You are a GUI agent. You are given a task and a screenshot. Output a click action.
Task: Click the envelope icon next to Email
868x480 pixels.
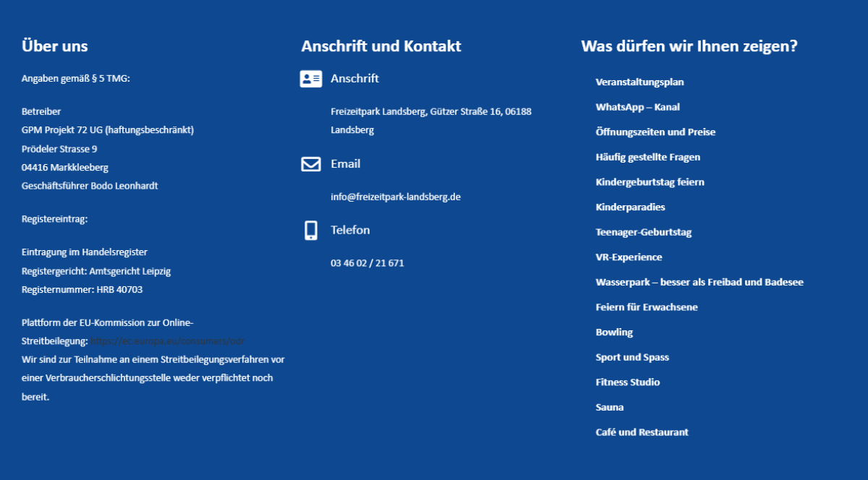tap(310, 164)
